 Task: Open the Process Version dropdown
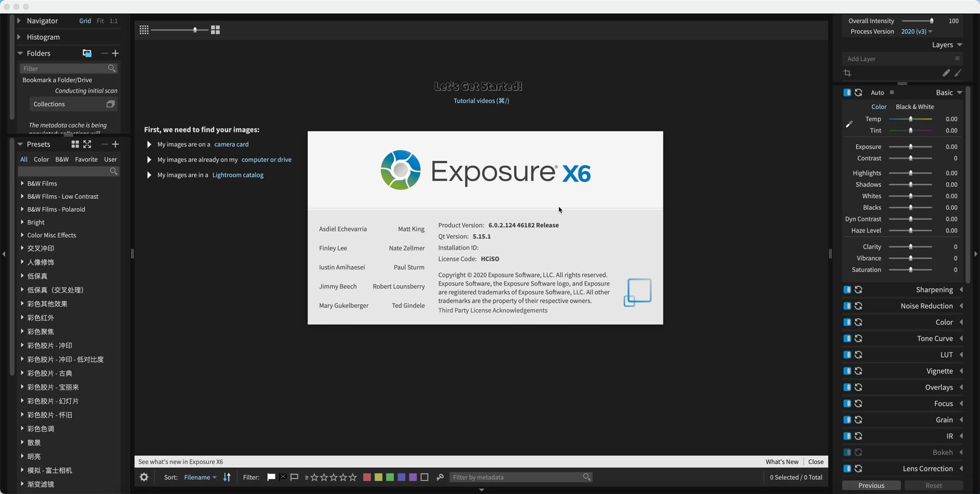coord(916,32)
